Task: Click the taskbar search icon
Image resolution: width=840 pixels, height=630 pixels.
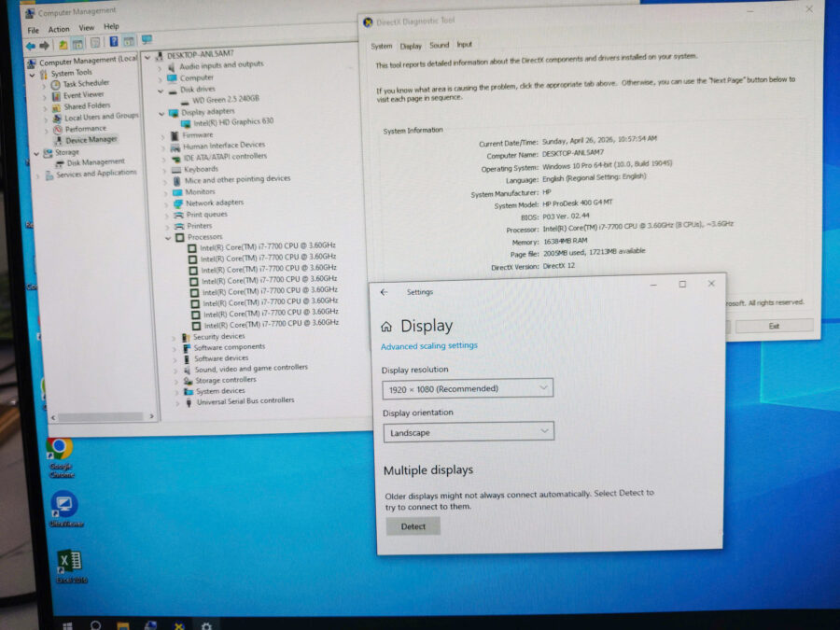Action: (x=96, y=625)
